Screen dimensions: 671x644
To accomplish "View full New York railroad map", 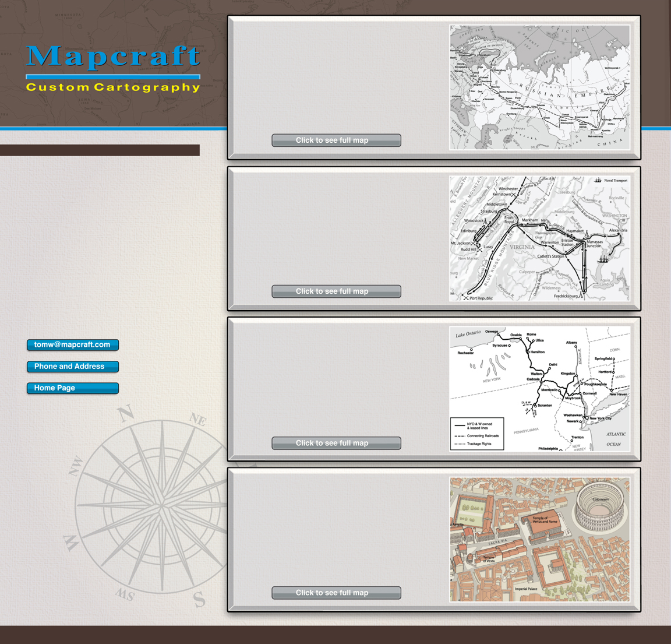I will (336, 444).
